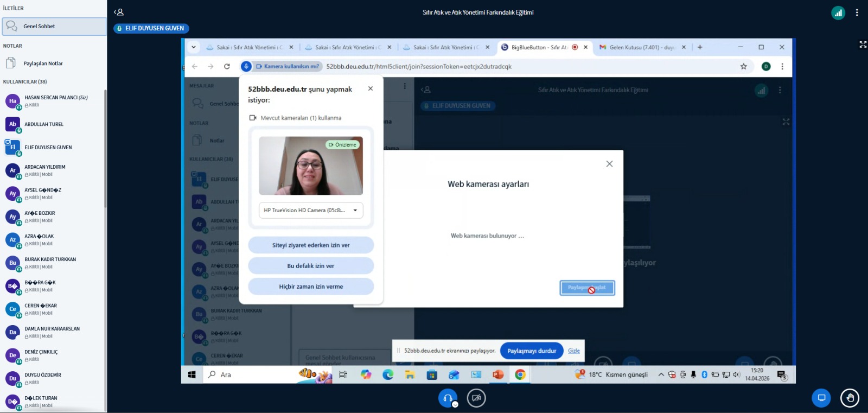
Task: Select the Genel Sohbet chat item
Action: 54,26
